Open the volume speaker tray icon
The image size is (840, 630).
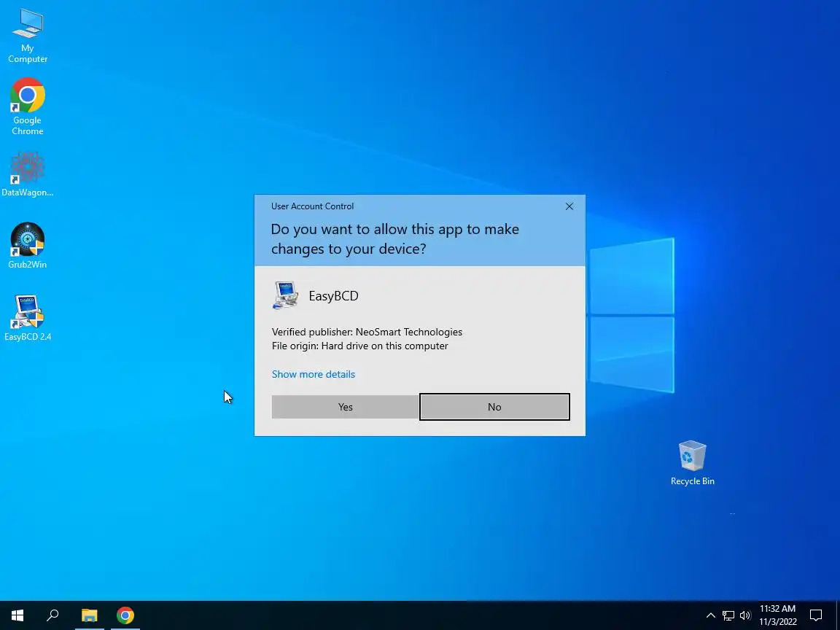click(x=745, y=615)
